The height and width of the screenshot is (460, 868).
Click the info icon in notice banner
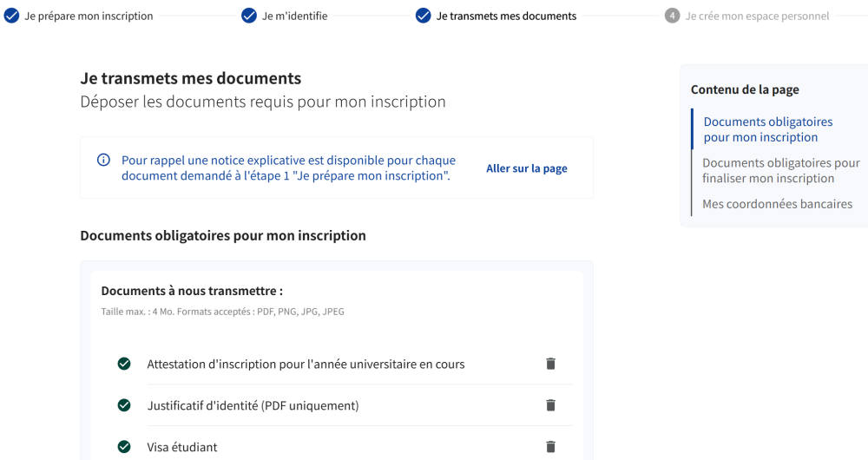[103, 160]
